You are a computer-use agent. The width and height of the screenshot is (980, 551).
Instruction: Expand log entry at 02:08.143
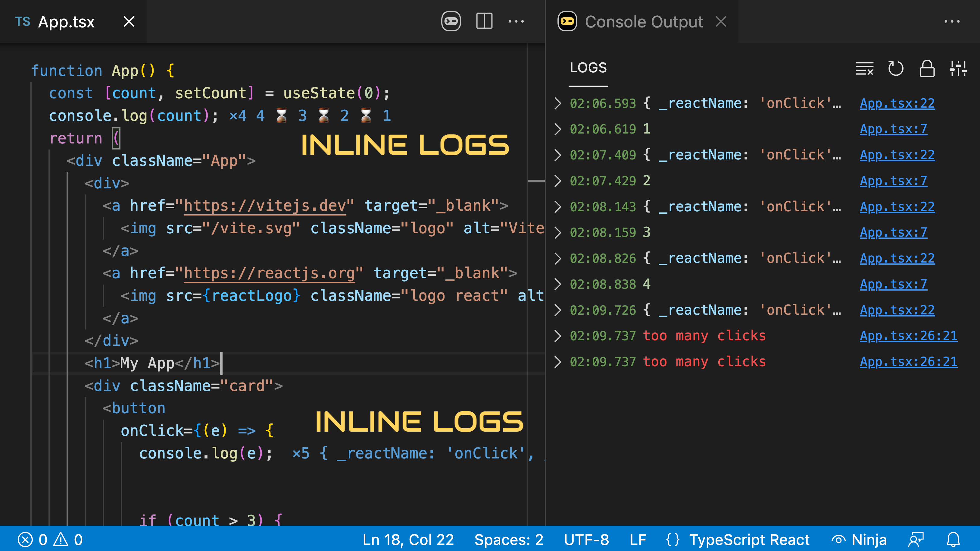coord(558,207)
